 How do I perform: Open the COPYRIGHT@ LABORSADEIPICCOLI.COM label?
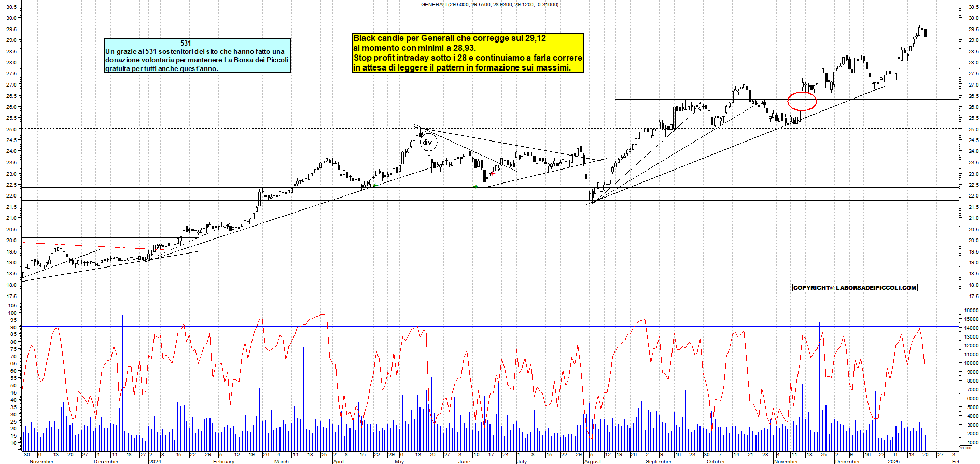855,288
